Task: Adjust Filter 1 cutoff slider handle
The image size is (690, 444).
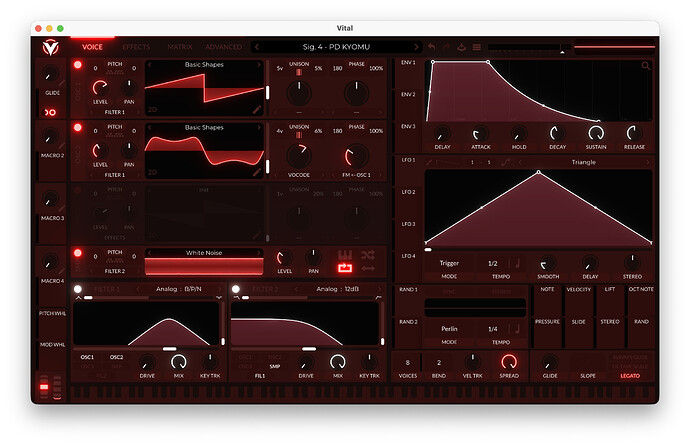Action: (x=169, y=349)
